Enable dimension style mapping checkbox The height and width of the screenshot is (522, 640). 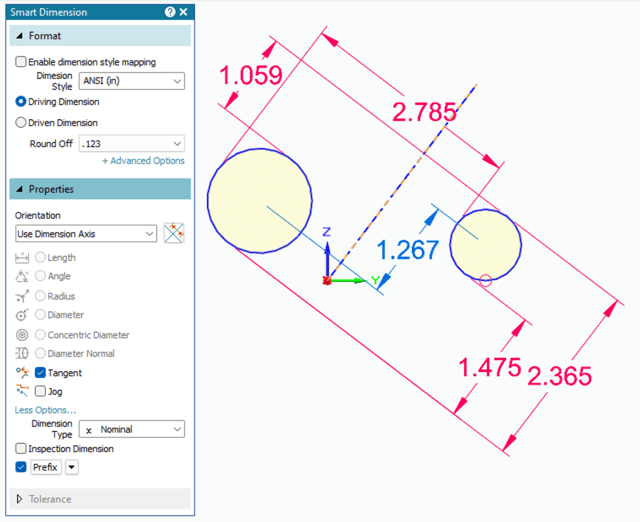(20, 62)
